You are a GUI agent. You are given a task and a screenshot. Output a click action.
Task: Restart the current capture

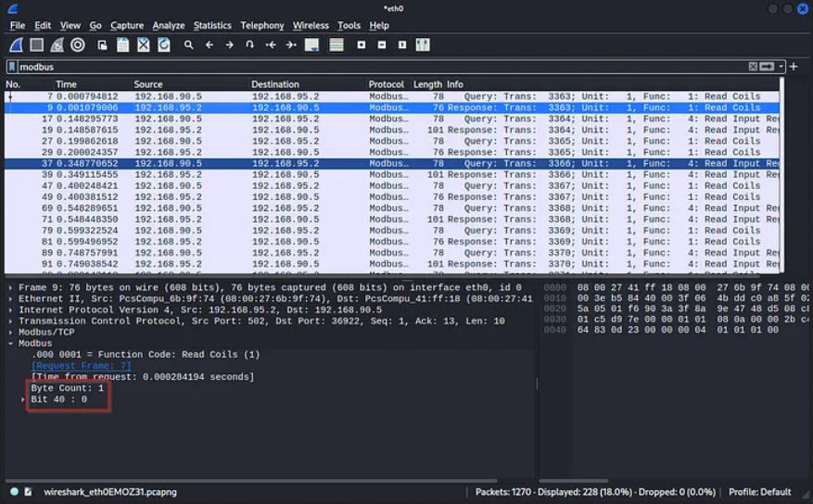pos(57,44)
